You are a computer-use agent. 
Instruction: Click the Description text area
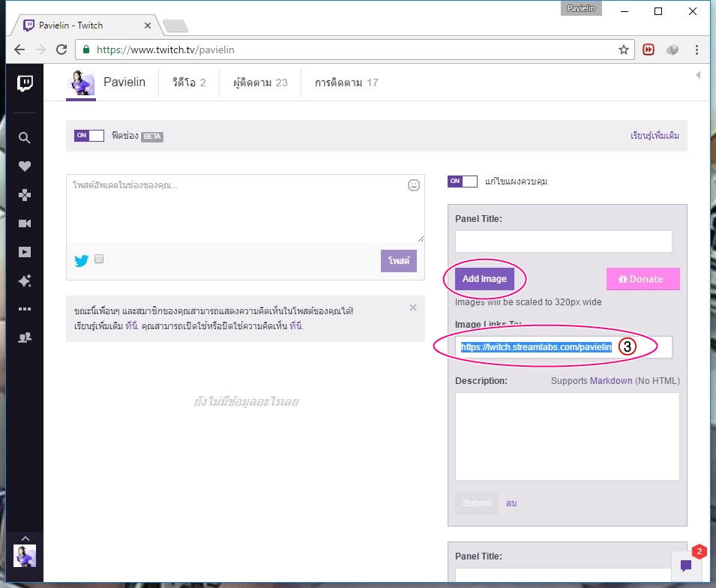coord(567,436)
